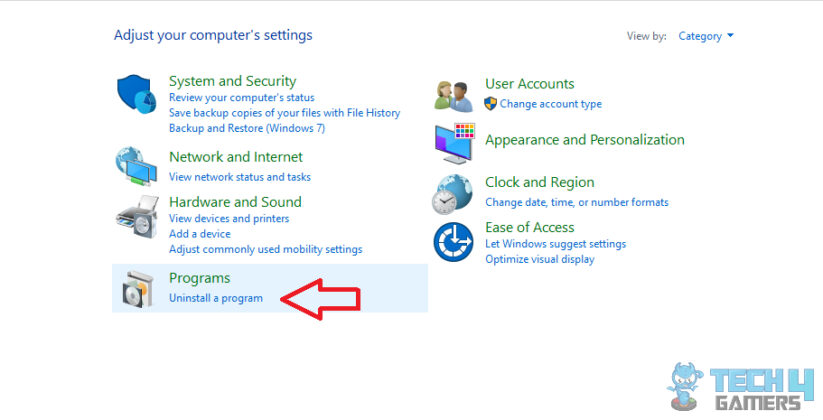Click the Programs disc box icon
Image resolution: width=823 pixels, height=420 pixels.
pyautogui.click(x=138, y=287)
